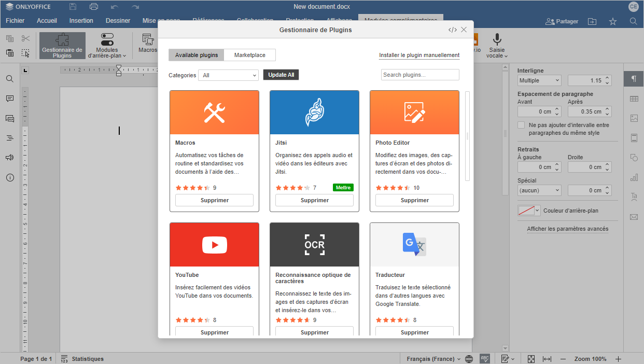Viewport: 644px width, 364px height.
Task: Remove the Photo Editor plugin
Action: coord(414,200)
